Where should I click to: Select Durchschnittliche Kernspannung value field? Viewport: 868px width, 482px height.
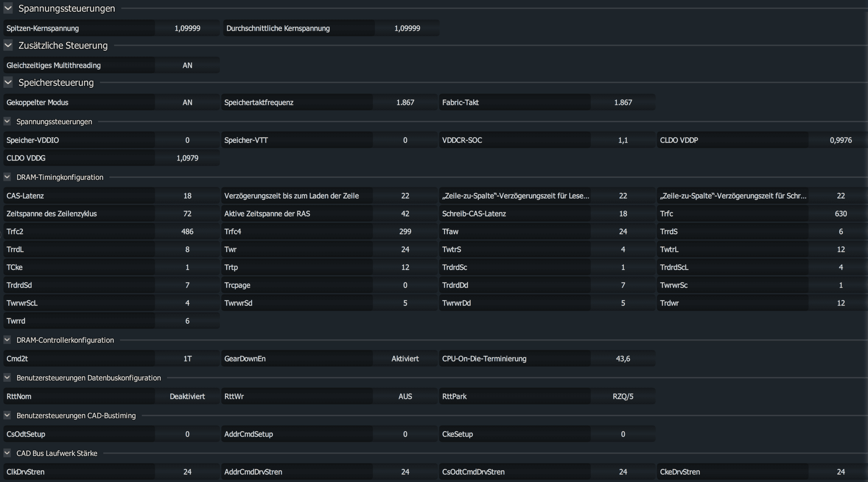407,28
